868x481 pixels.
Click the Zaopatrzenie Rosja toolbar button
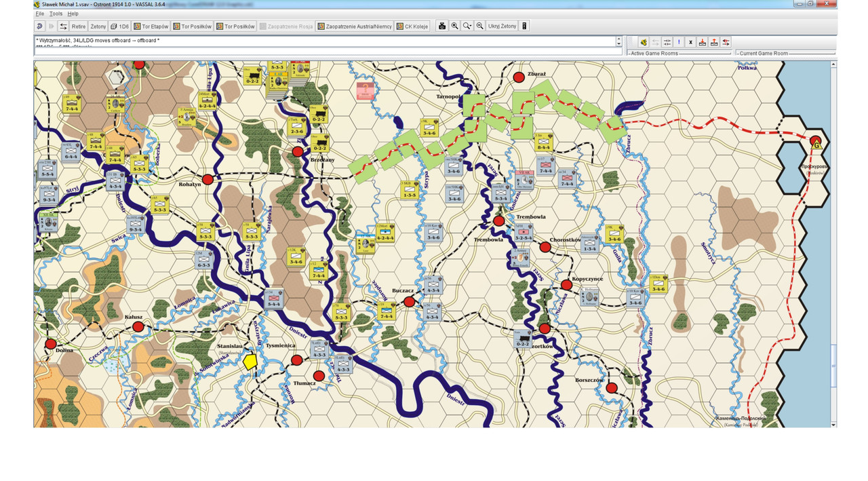click(286, 26)
